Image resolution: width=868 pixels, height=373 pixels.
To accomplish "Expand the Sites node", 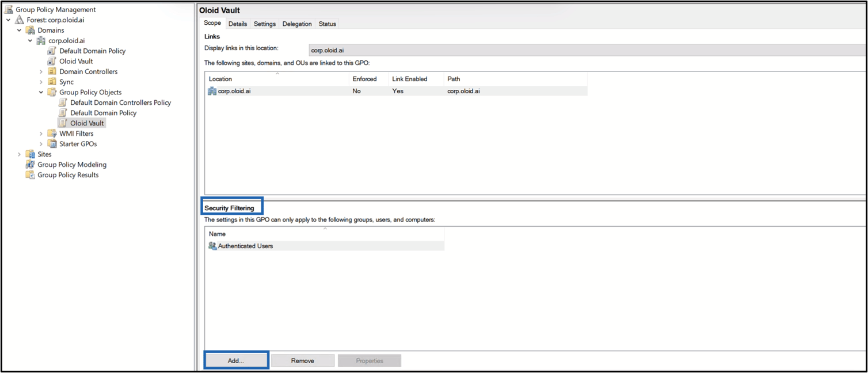I will 19,155.
